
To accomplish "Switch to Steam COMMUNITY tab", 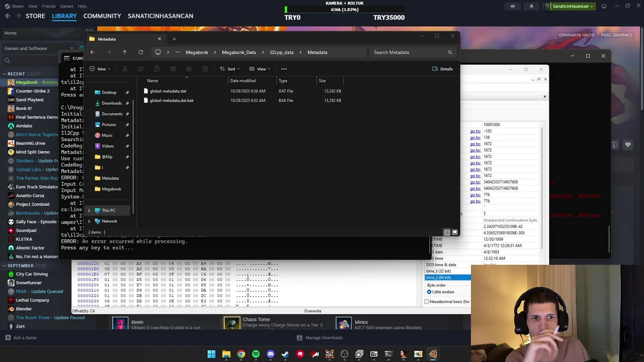I will [x=102, y=16].
